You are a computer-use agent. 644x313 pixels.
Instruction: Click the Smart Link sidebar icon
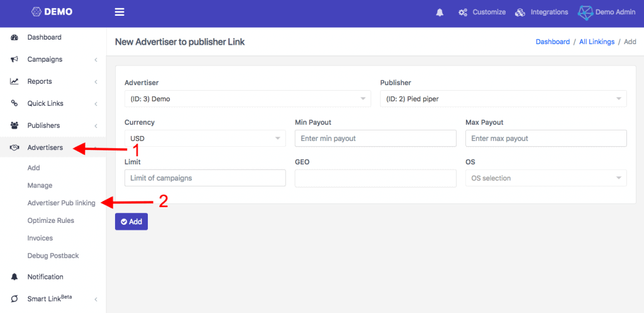pos(14,299)
